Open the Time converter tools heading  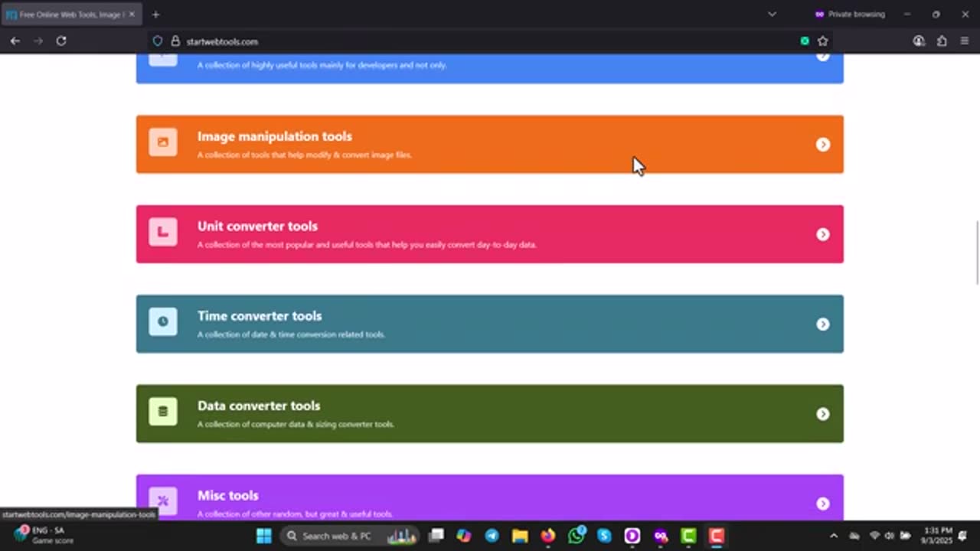(x=260, y=316)
